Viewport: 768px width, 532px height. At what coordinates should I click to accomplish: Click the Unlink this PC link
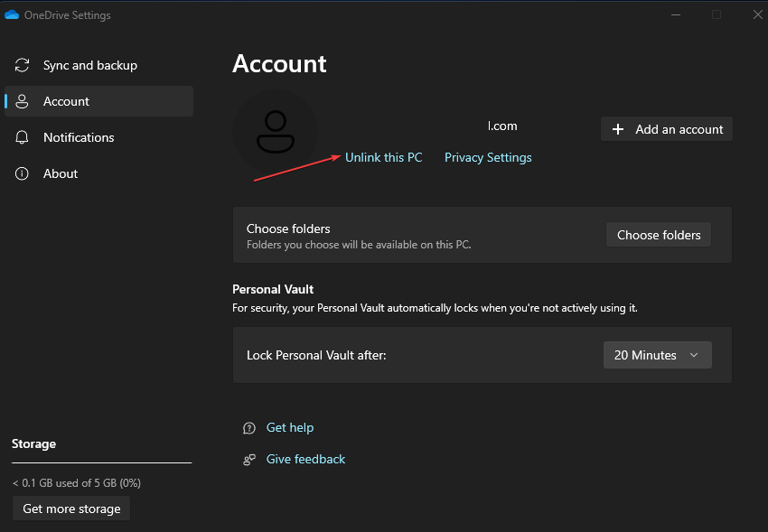(383, 157)
